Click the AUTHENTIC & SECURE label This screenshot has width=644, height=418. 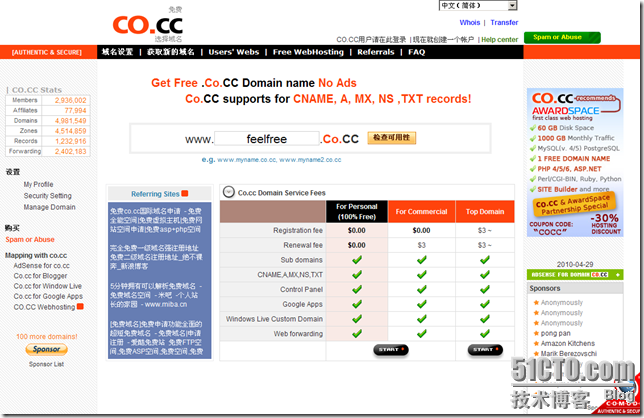(x=46, y=53)
